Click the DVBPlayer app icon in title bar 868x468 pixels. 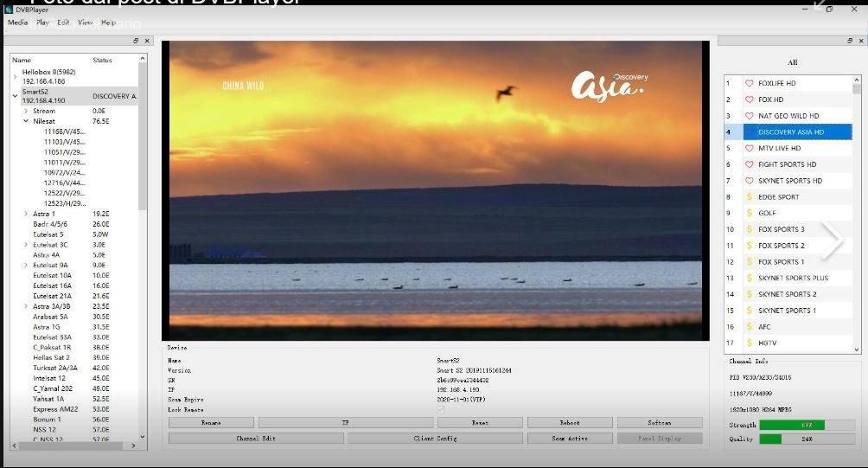point(9,10)
